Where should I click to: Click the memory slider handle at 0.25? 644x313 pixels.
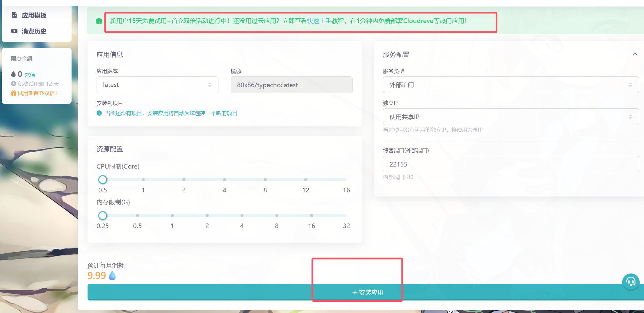[x=102, y=215]
